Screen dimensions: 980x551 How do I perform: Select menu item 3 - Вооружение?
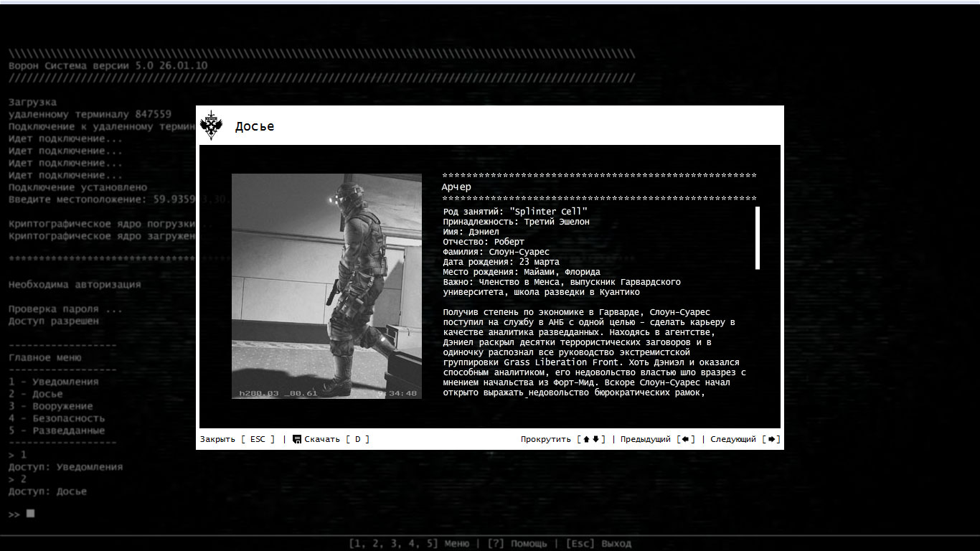point(51,406)
